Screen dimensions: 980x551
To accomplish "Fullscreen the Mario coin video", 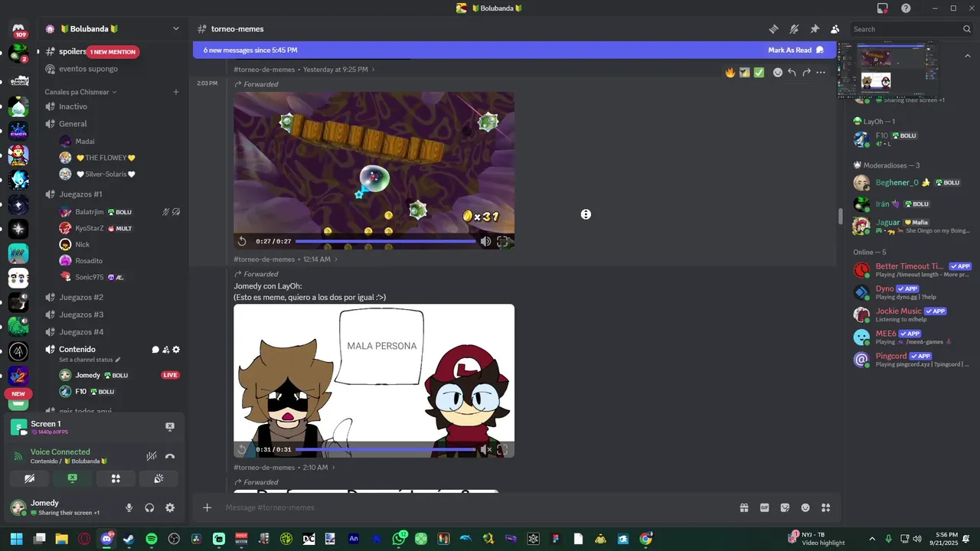I will 502,241.
